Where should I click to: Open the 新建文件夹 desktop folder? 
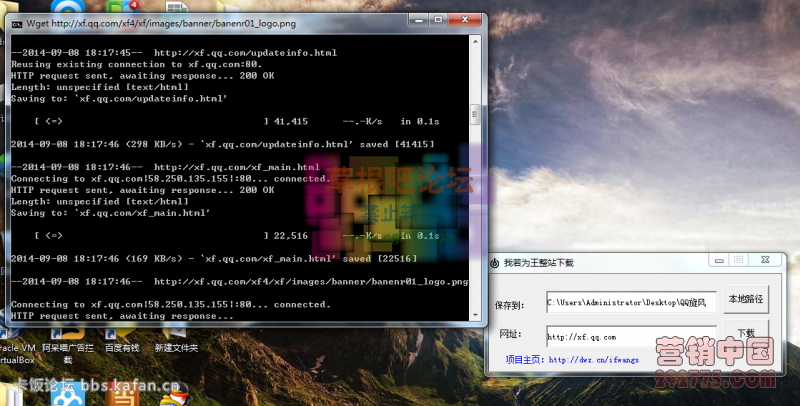(176, 347)
